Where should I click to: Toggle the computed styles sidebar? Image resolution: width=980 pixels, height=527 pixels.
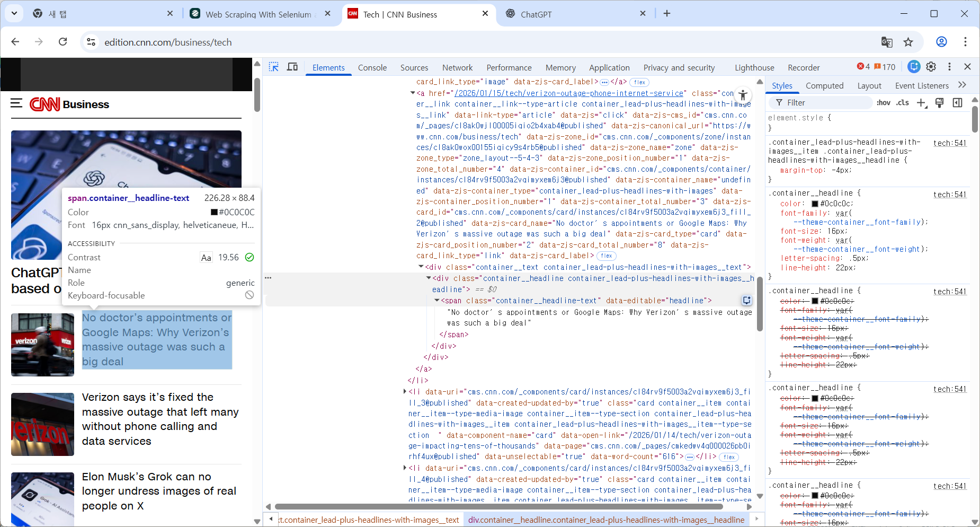957,103
